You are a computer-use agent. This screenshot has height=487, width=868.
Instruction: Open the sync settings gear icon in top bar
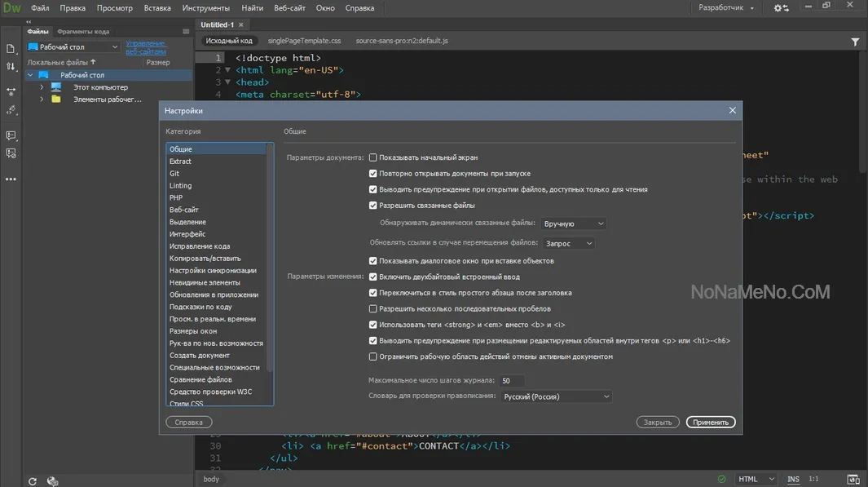[x=781, y=8]
